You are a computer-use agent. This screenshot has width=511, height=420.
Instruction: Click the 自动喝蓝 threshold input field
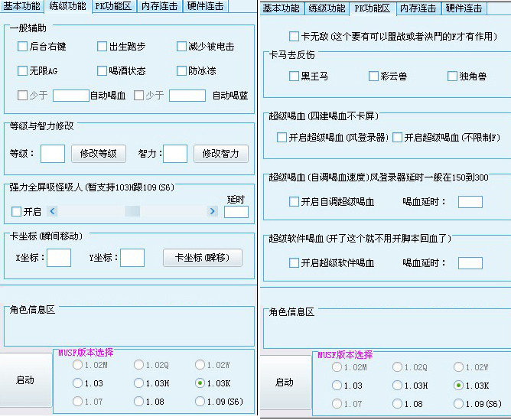tap(187, 96)
